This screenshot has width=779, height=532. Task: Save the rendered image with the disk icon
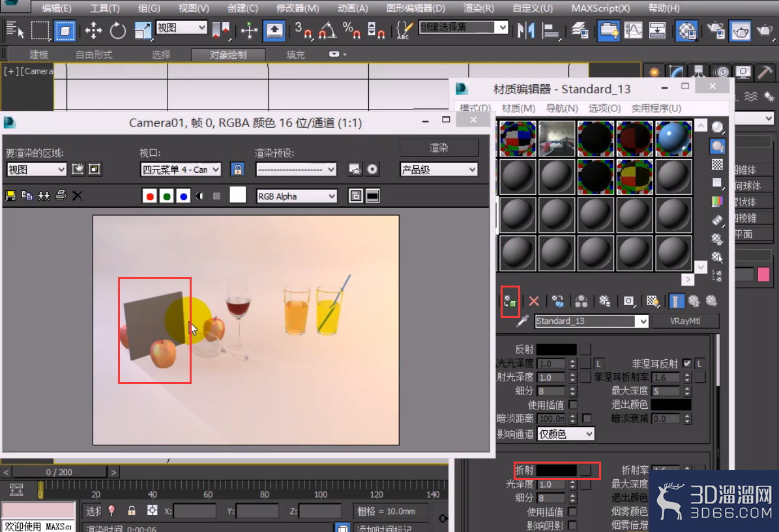pos(10,196)
